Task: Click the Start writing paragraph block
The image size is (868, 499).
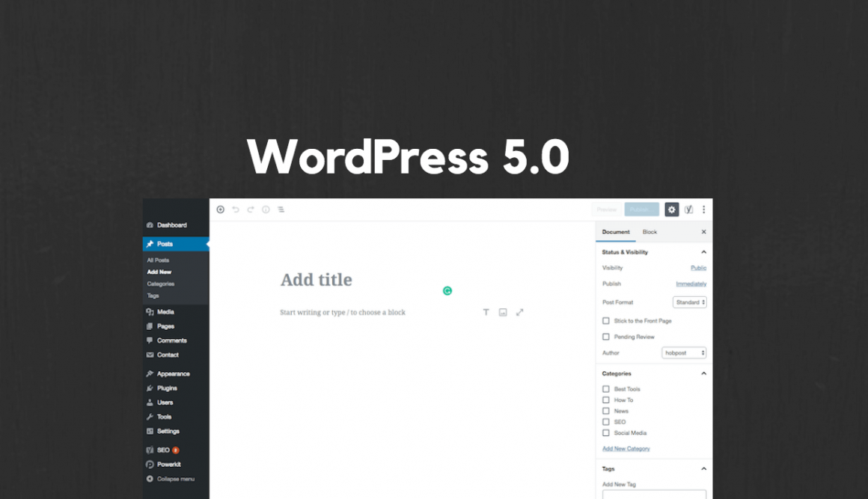Action: tap(343, 313)
